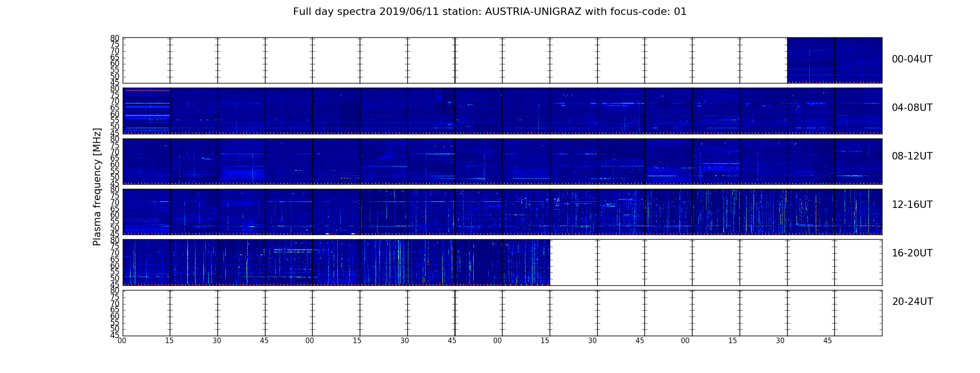Click the empty 20-24UT spectrogram panel
Image resolution: width=980 pixels, height=373 pixels.
point(503,313)
